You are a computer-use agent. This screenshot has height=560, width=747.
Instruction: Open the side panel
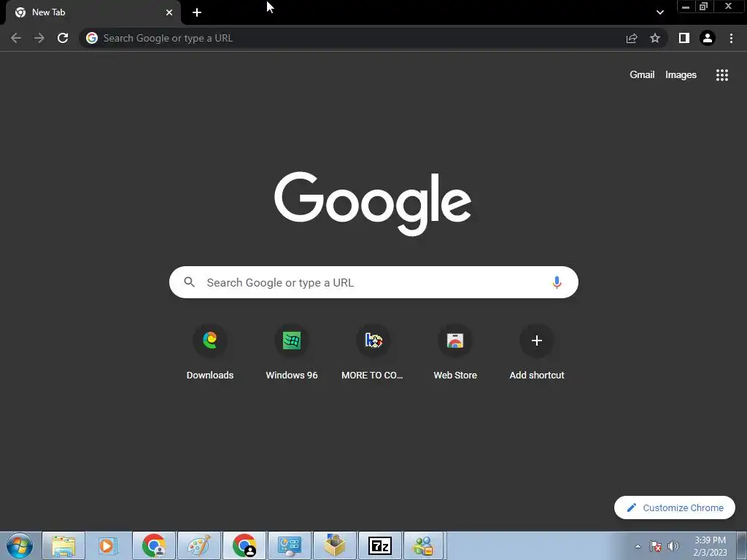click(684, 38)
